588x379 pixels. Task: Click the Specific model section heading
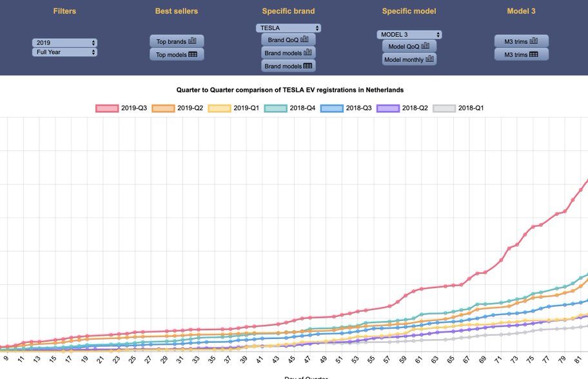409,11
